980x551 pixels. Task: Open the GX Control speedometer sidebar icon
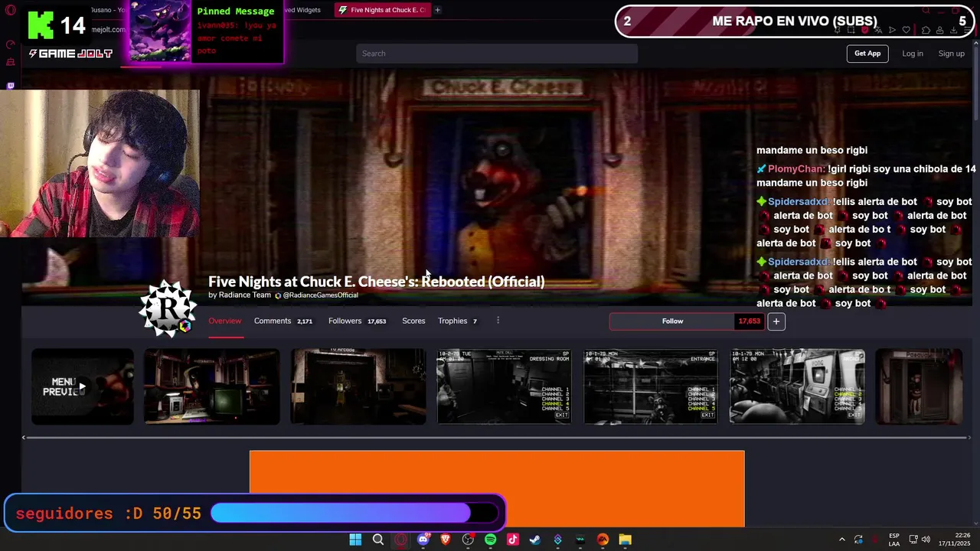pos(11,44)
